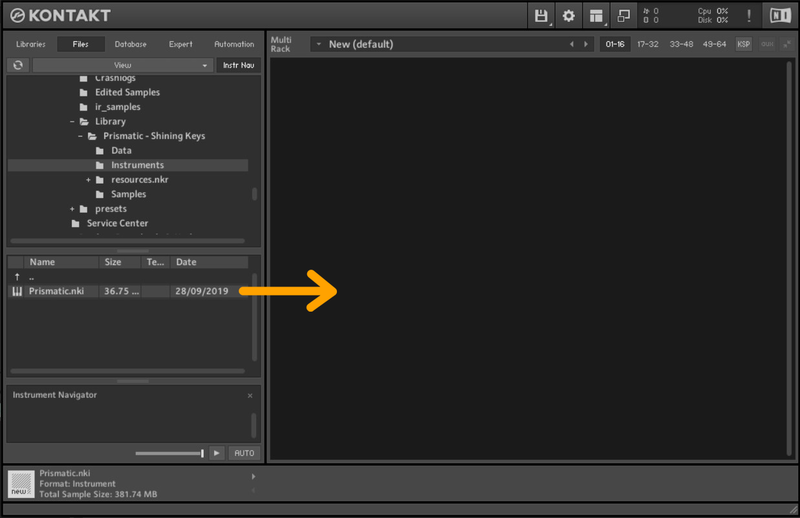Switch to the Libraries tab
Image resolution: width=800 pixels, height=518 pixels.
(x=31, y=44)
